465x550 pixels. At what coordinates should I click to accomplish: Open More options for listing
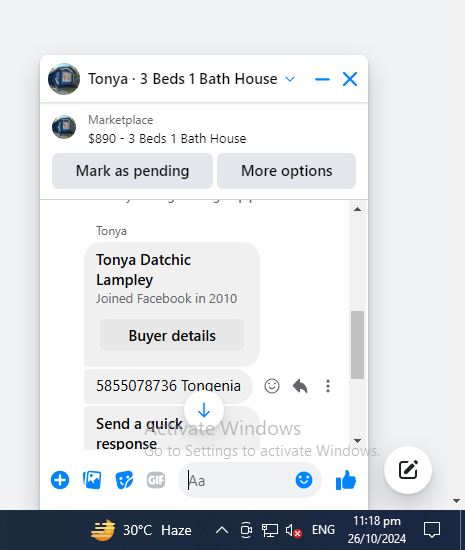click(x=287, y=171)
